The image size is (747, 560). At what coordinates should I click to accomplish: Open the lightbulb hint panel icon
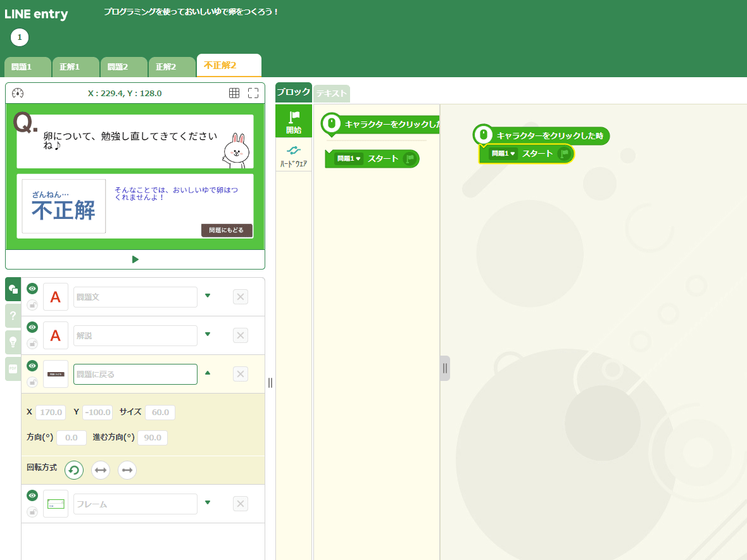coord(13,342)
